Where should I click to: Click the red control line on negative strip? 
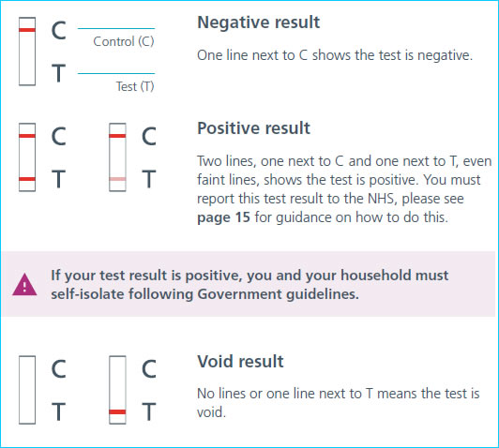click(27, 30)
